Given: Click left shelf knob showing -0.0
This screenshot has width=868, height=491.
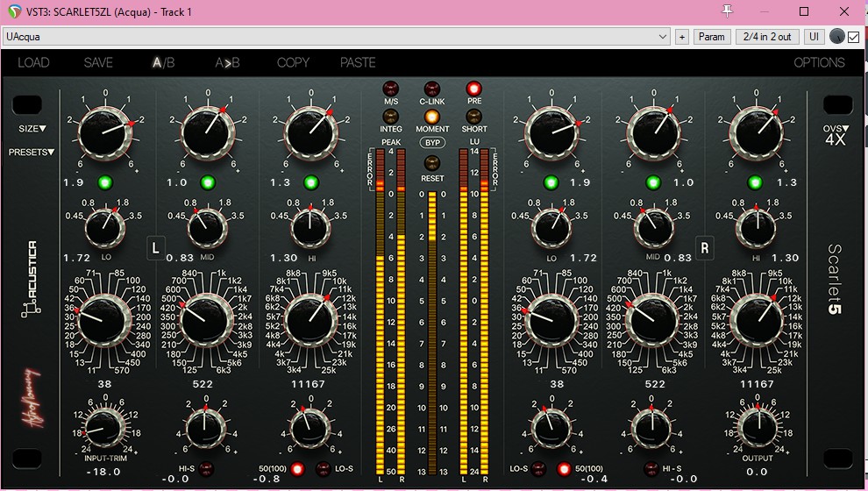Looking at the screenshot, I should click(x=205, y=429).
